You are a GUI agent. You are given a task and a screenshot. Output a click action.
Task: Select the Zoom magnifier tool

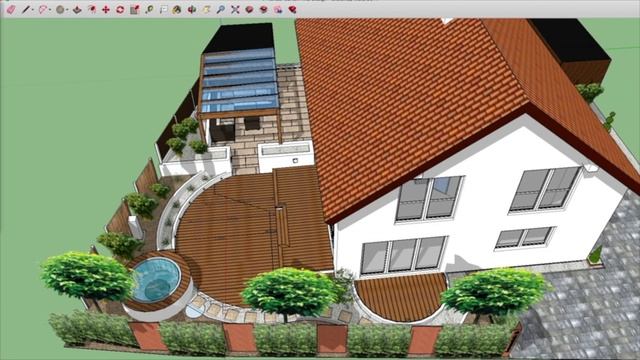220,9
